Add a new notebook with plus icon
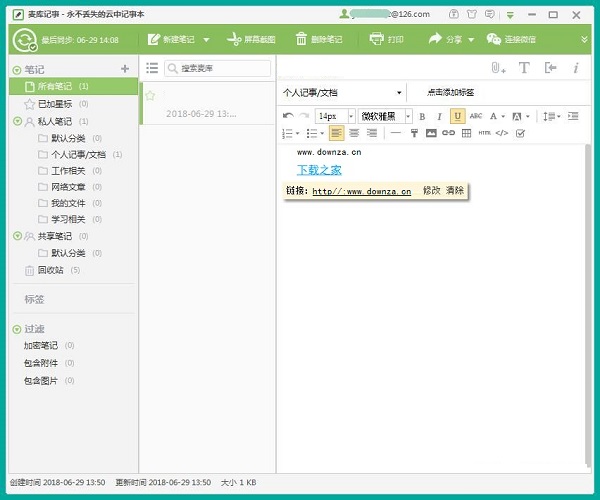Image resolution: width=600 pixels, height=500 pixels. pos(125,69)
